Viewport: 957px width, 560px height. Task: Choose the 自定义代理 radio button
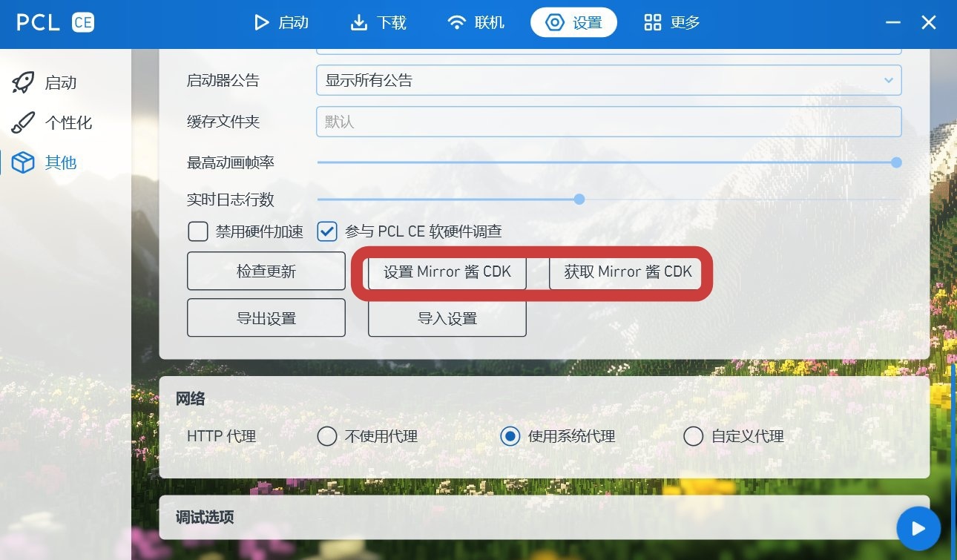click(693, 436)
